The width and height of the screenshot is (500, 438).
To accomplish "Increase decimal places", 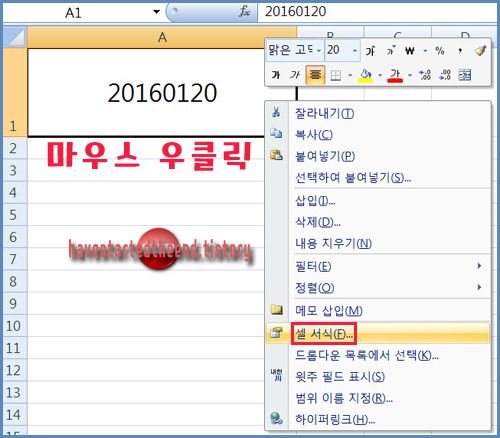I will 425,75.
